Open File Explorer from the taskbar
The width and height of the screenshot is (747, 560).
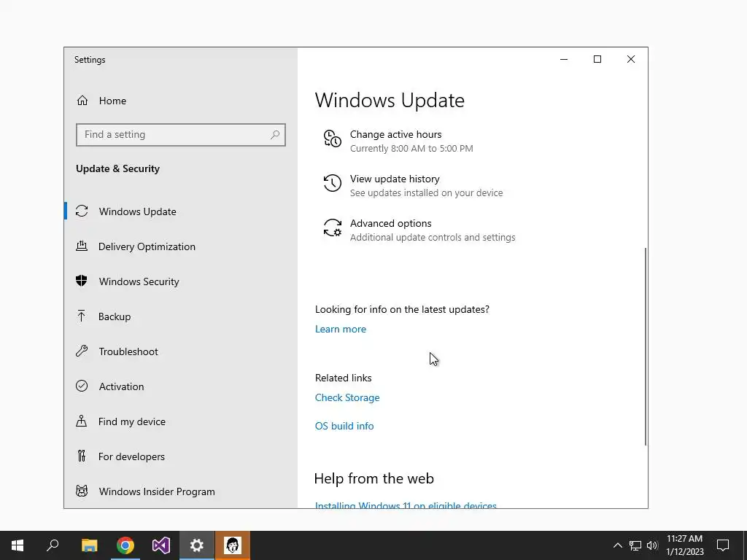[89, 545]
